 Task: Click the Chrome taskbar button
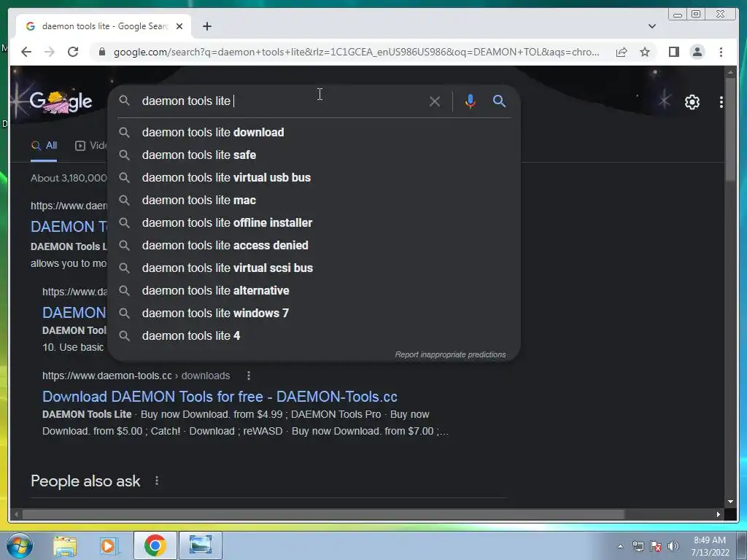tap(155, 545)
